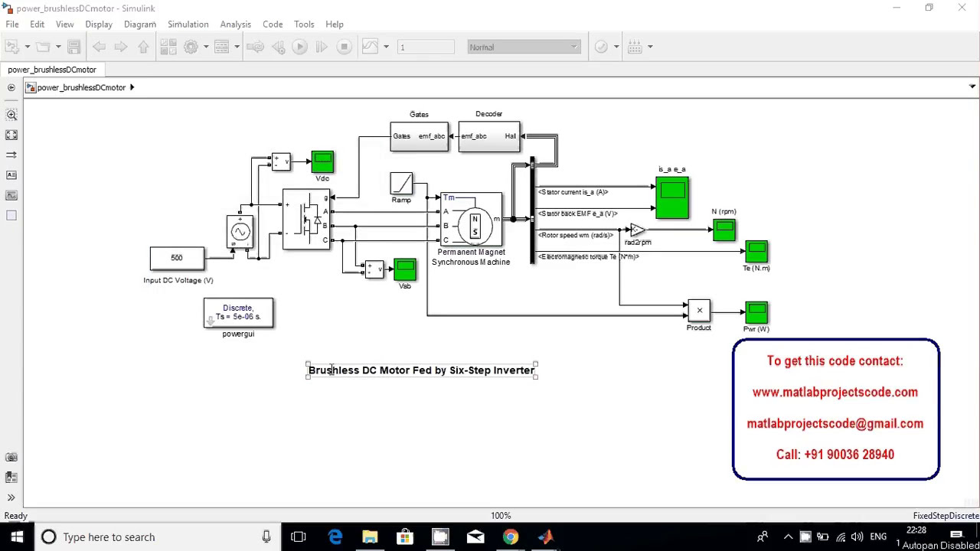980x551 pixels.
Task: Click the Step Back simulation button
Action: click(x=278, y=47)
